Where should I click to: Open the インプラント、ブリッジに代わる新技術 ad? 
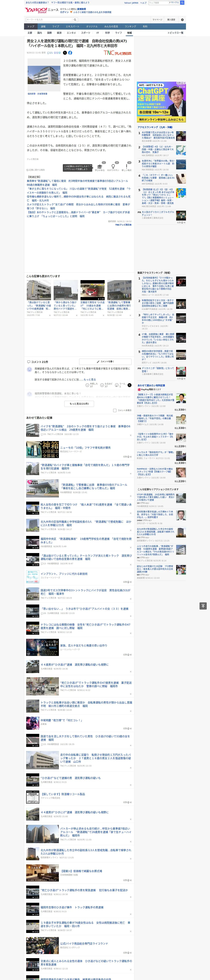pyautogui.click(x=64, y=574)
